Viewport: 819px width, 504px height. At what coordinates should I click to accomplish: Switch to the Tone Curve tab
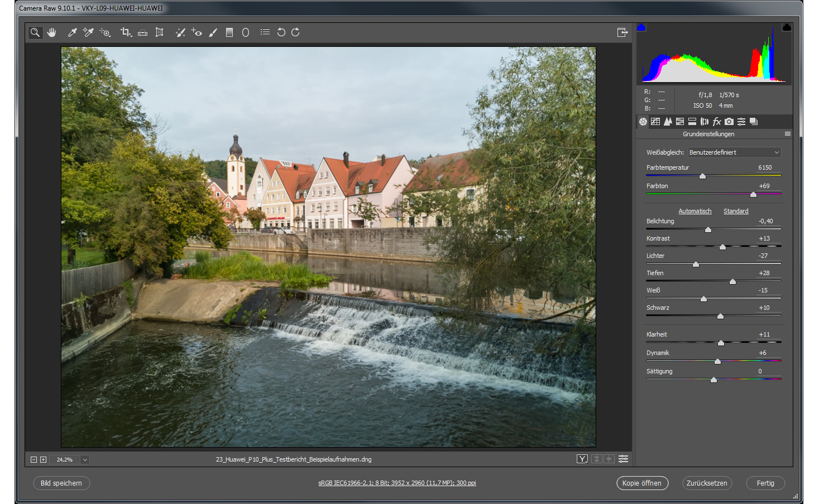pos(655,122)
